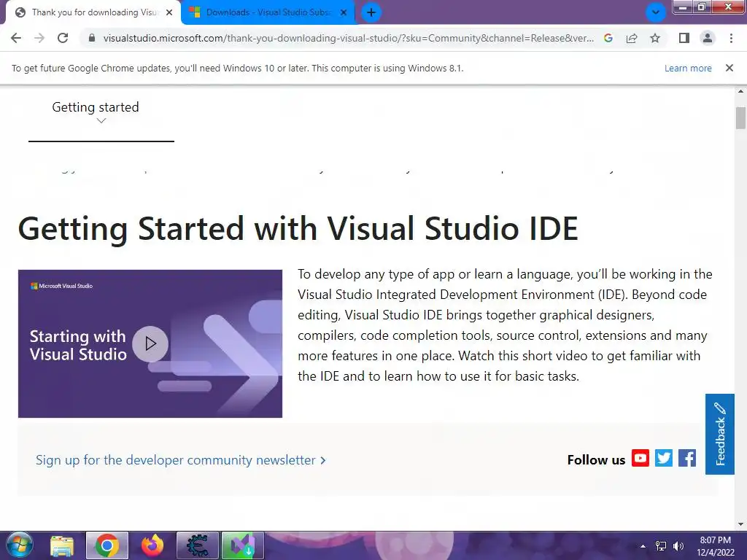Sign up for the developer community newsletter
The height and width of the screenshot is (560, 747).
tap(181, 460)
